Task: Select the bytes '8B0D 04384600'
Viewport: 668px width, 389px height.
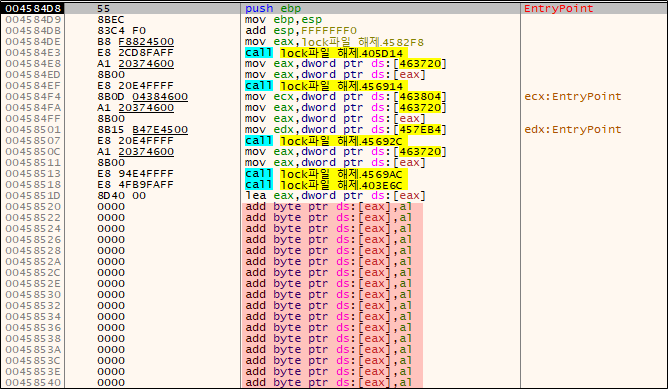Action: pos(142,97)
